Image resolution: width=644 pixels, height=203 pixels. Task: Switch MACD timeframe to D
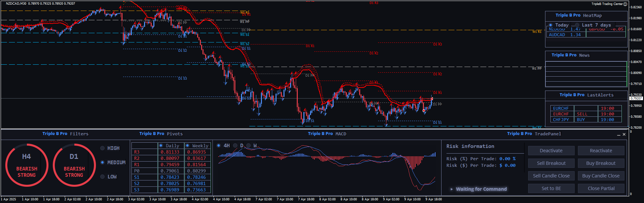pyautogui.click(x=235, y=146)
